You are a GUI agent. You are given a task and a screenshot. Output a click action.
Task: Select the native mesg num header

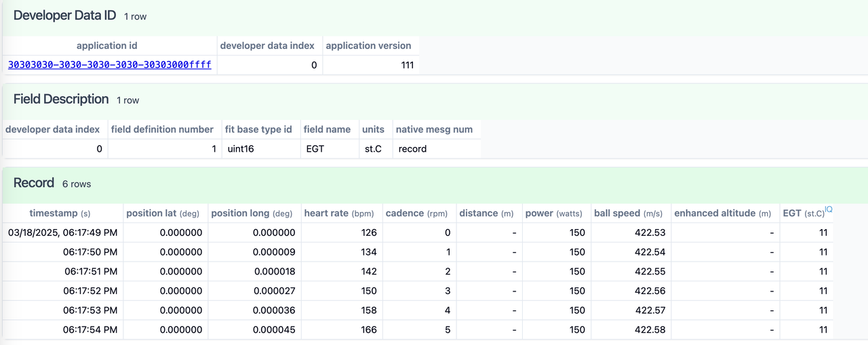click(434, 129)
